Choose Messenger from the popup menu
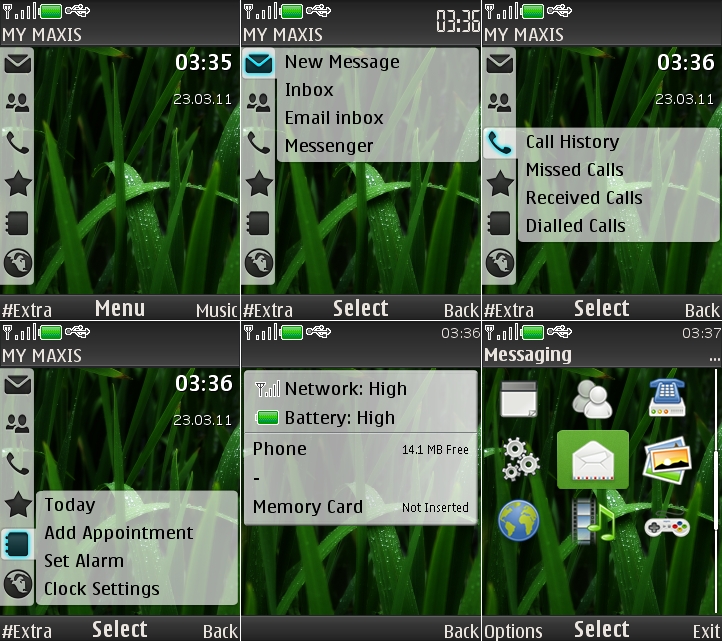 click(329, 146)
